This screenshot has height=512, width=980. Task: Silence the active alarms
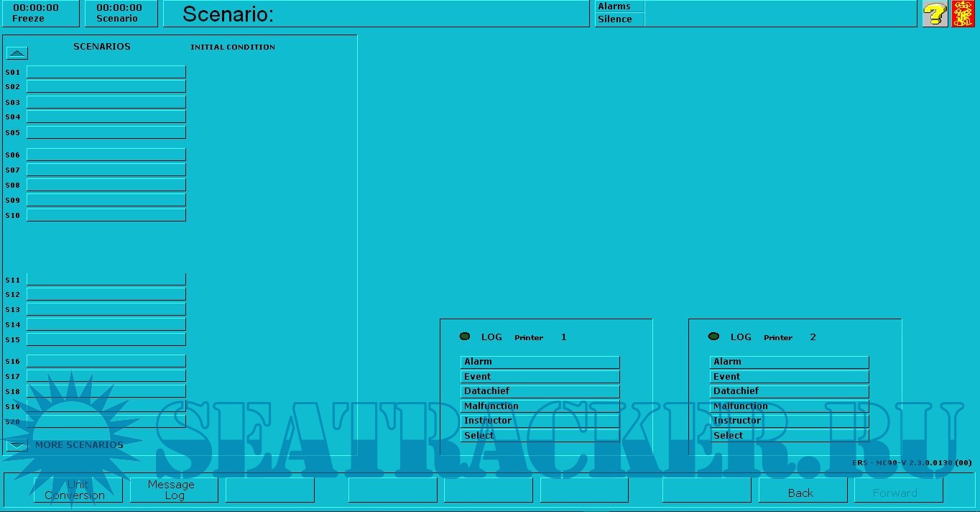[616, 19]
